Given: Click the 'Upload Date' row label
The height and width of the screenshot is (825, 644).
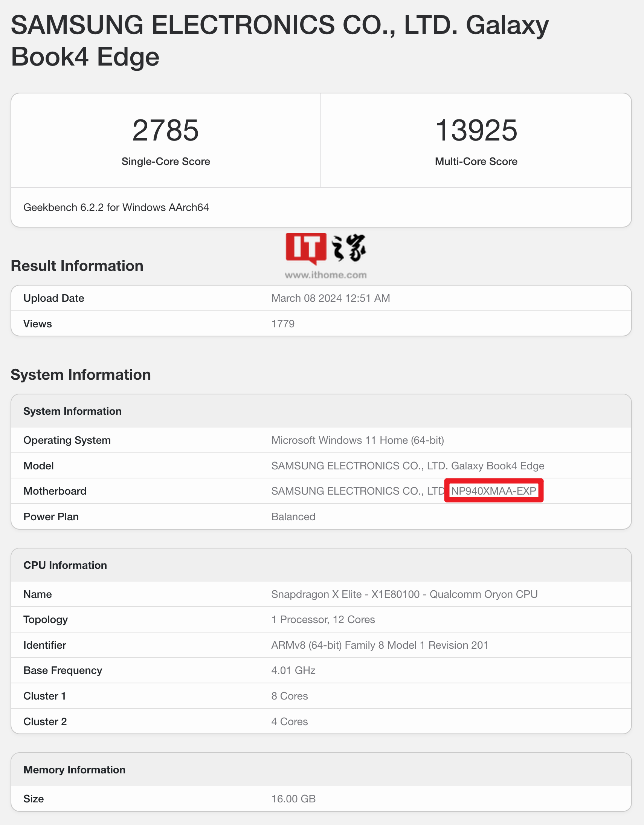Looking at the screenshot, I should 53,298.
